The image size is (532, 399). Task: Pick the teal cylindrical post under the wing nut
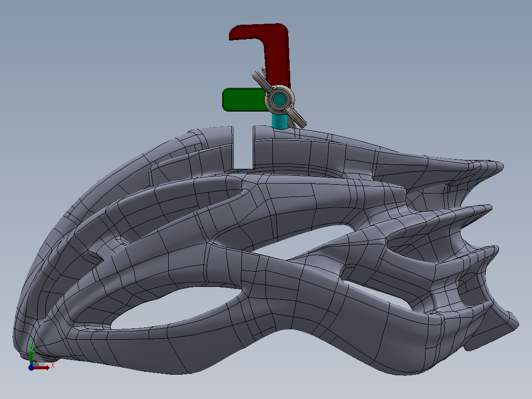(x=279, y=121)
